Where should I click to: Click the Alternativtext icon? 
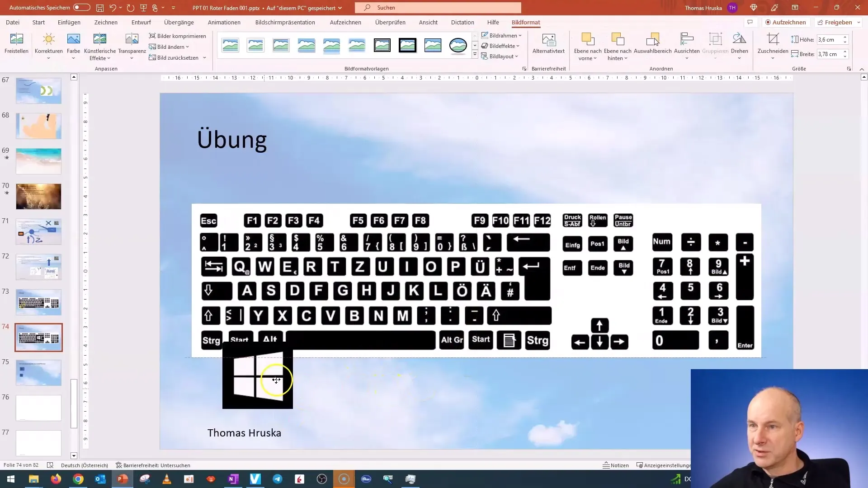548,40
